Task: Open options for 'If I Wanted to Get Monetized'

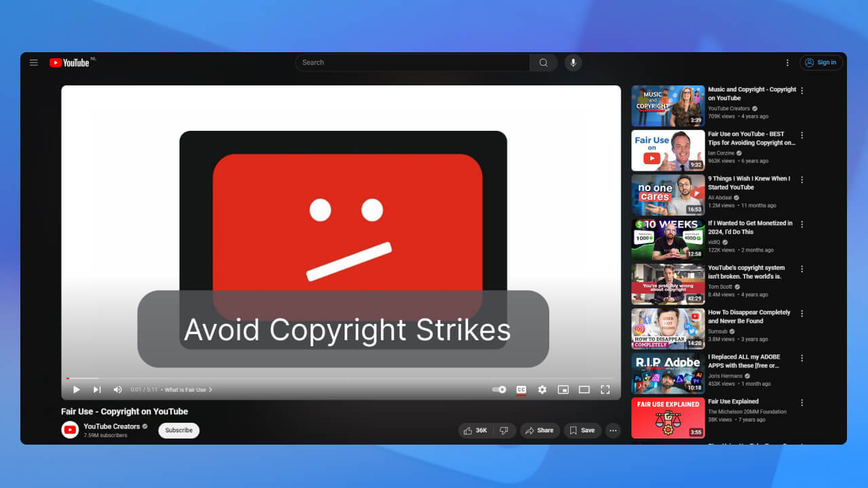Action: pos(802,224)
